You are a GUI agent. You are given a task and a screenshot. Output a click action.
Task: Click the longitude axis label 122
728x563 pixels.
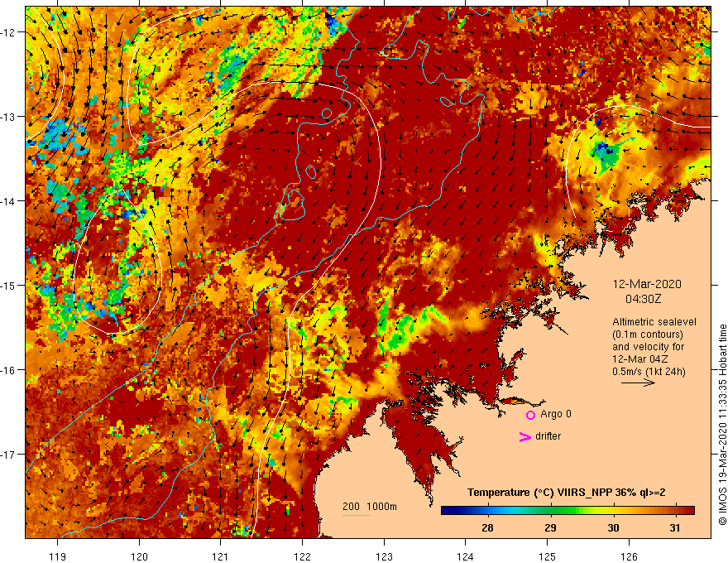coord(302,556)
